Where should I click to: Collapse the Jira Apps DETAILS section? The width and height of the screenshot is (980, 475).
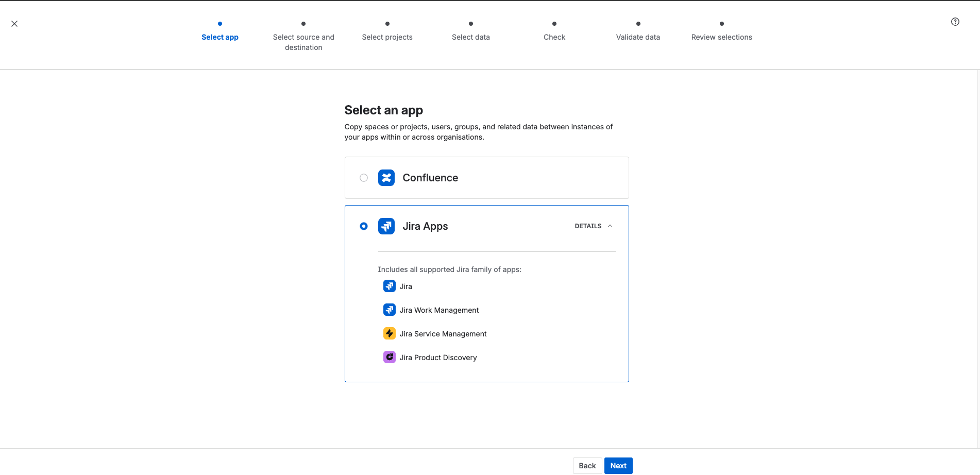594,226
